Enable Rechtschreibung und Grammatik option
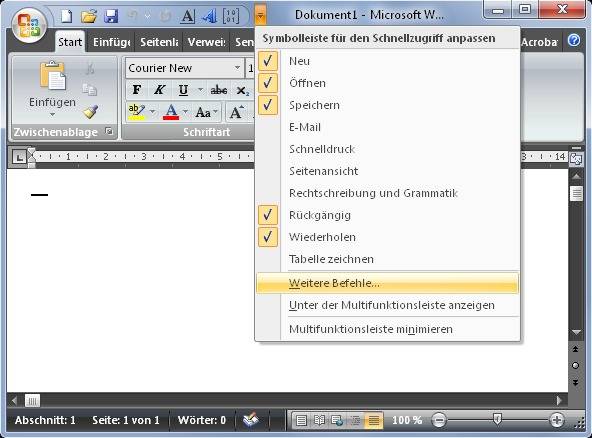The height and width of the screenshot is (438, 592). 387,193
